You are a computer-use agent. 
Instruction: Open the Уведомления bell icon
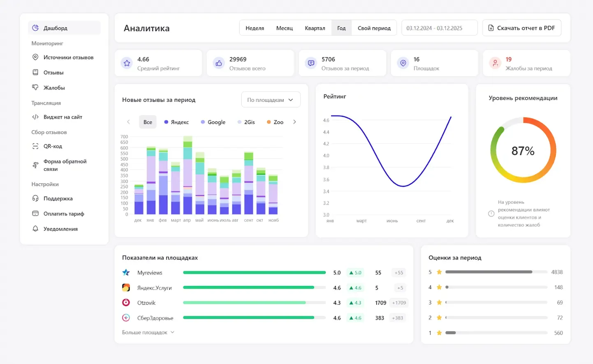click(35, 229)
